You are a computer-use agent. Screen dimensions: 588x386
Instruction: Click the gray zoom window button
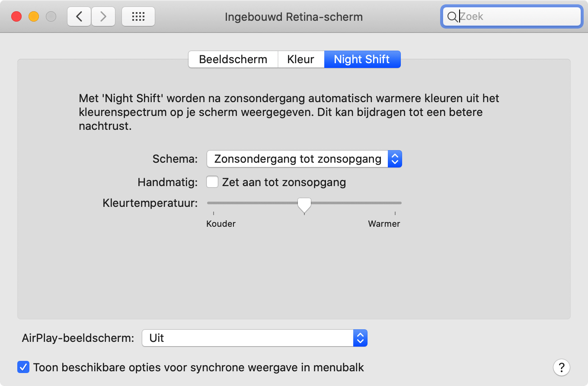pos(51,17)
